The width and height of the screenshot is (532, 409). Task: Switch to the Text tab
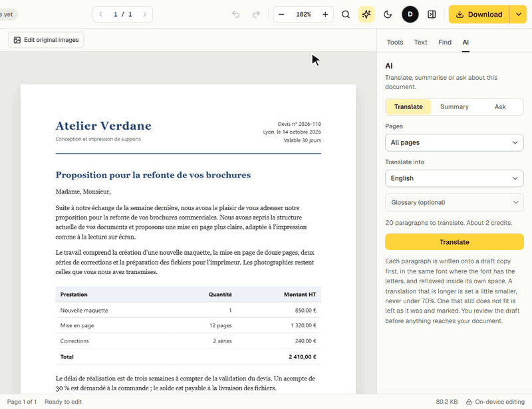(420, 42)
